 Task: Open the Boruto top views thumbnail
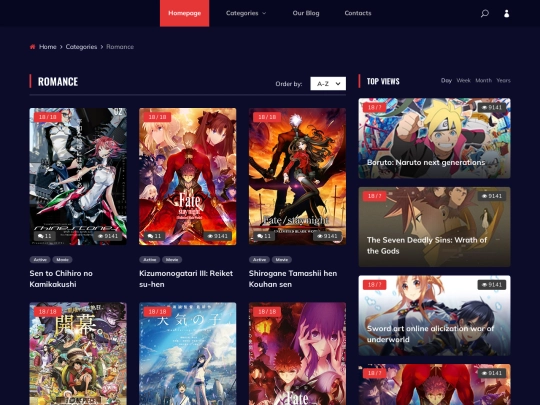pyautogui.click(x=435, y=138)
